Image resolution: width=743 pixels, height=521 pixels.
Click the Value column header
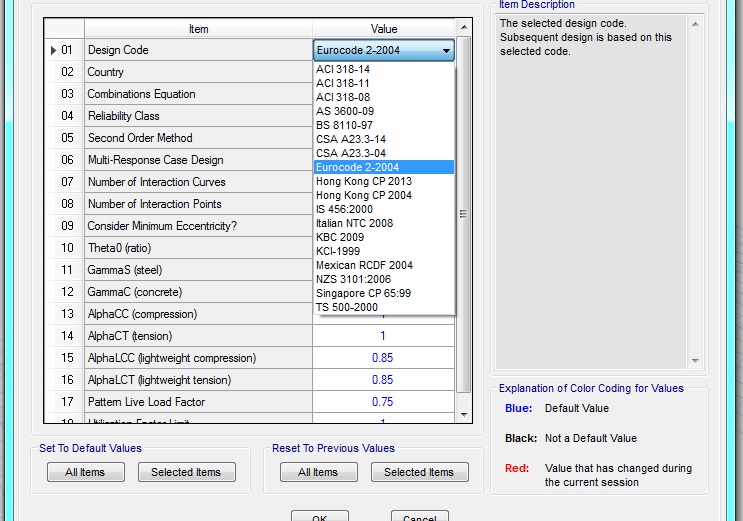pos(384,29)
